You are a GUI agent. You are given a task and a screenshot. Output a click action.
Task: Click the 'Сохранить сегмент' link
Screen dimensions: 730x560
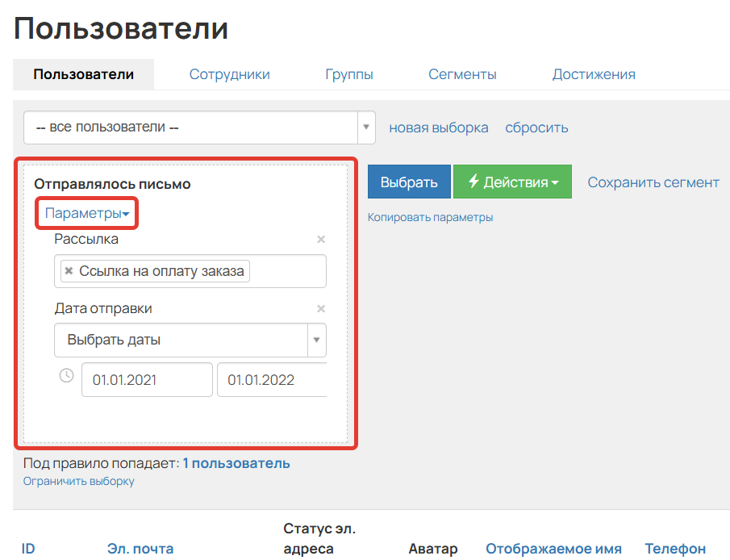coord(653,182)
